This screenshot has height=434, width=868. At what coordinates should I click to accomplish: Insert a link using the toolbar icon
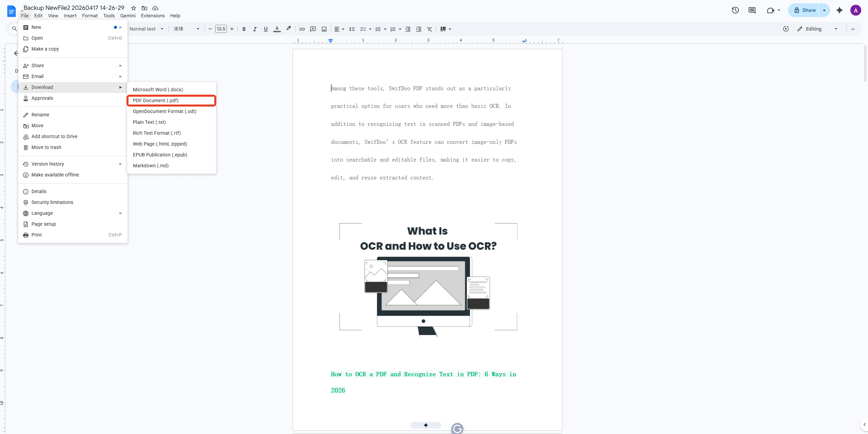(x=302, y=29)
